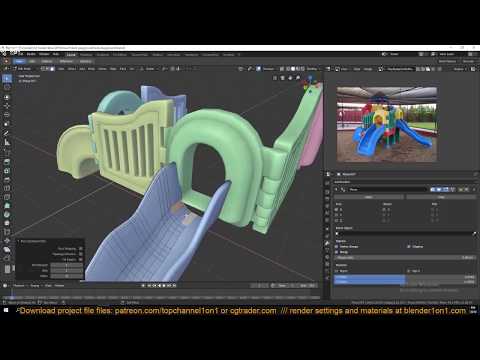Open the Global transform orientation dropdown
Screen dimensions: 480x360
pos(148,69)
